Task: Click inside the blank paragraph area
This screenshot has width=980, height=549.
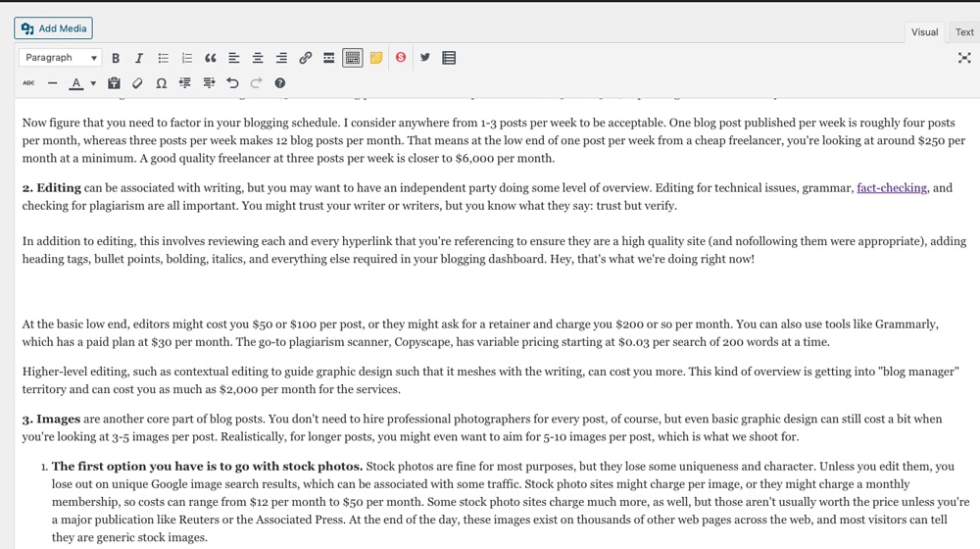Action: [490, 291]
